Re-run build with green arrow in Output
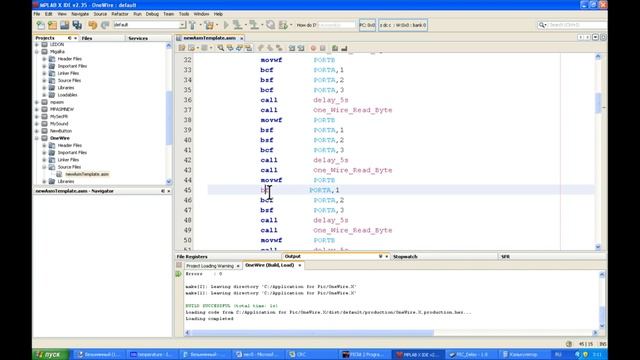The width and height of the screenshot is (640, 360). [x=179, y=274]
